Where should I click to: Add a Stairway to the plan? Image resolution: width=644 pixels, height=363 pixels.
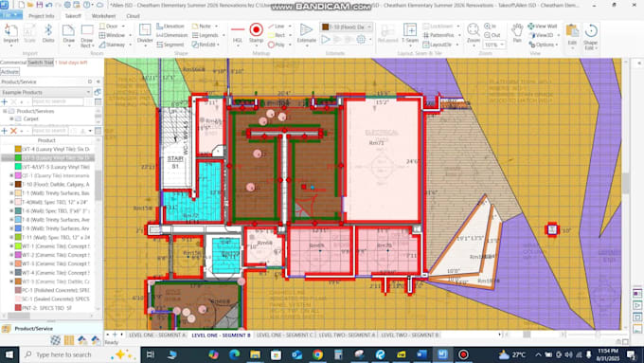115,45
